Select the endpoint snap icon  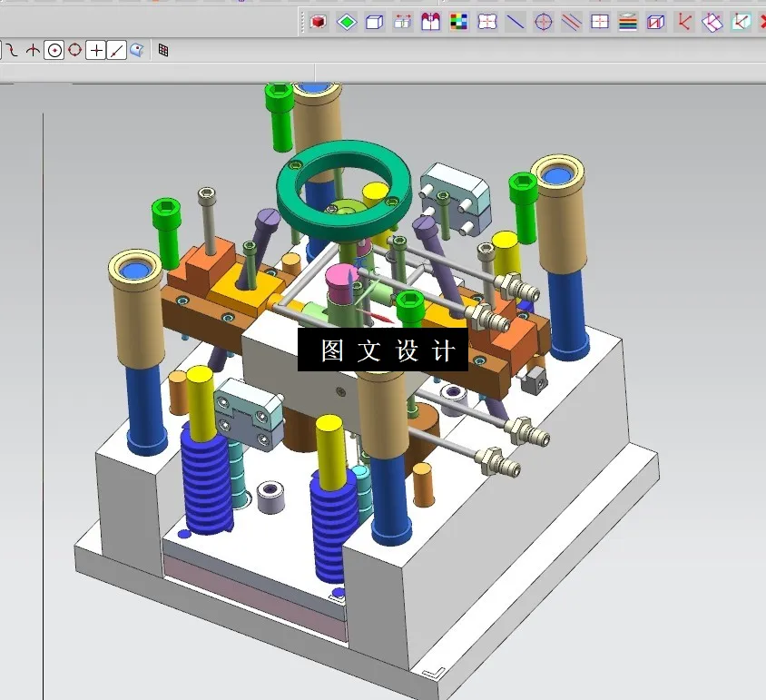[115, 50]
